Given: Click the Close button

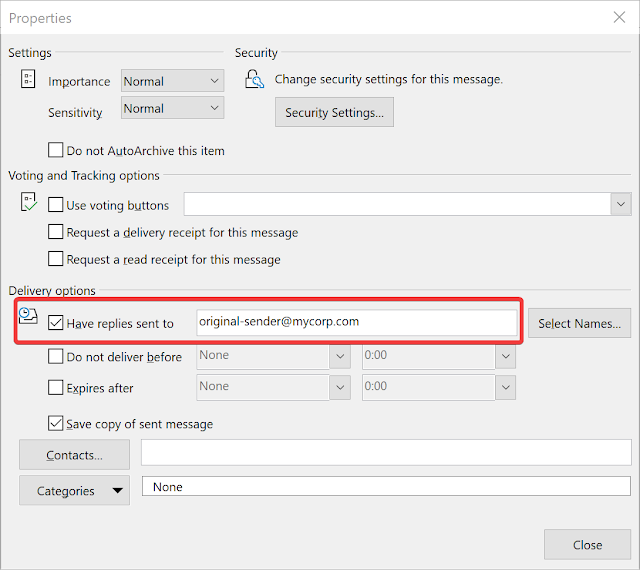Looking at the screenshot, I should [587, 545].
